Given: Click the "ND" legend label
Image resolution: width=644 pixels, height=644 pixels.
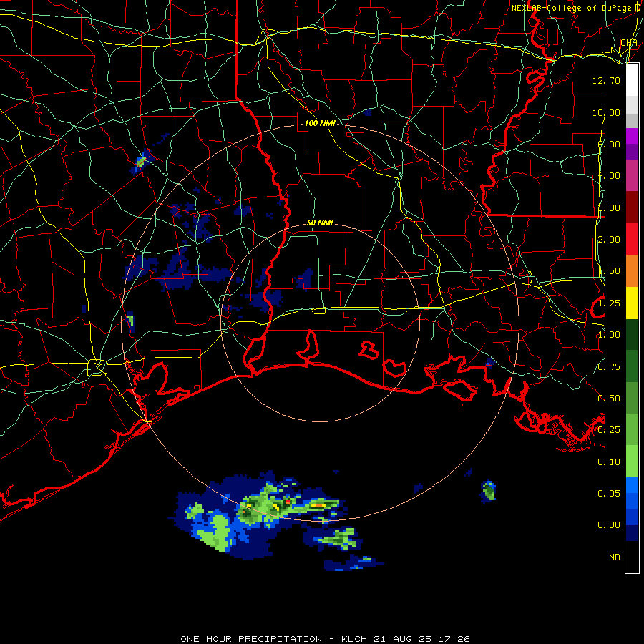Looking at the screenshot, I should click(x=615, y=557).
